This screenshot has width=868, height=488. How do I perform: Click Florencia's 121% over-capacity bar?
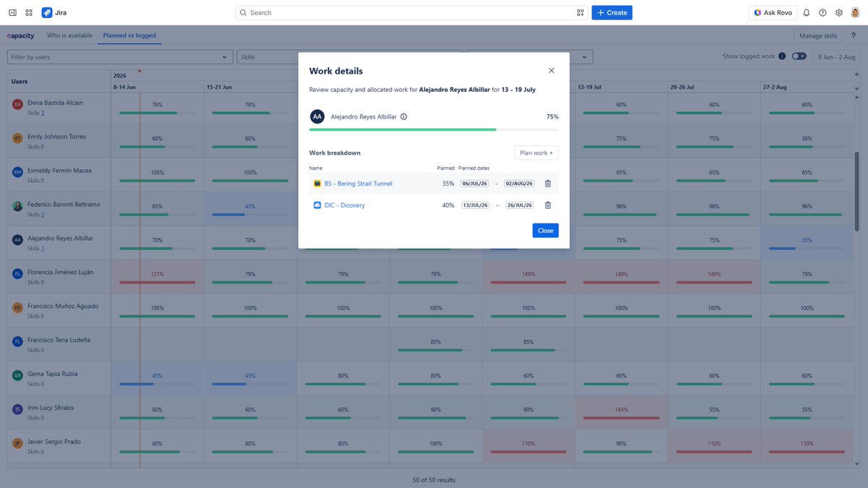coord(158,282)
